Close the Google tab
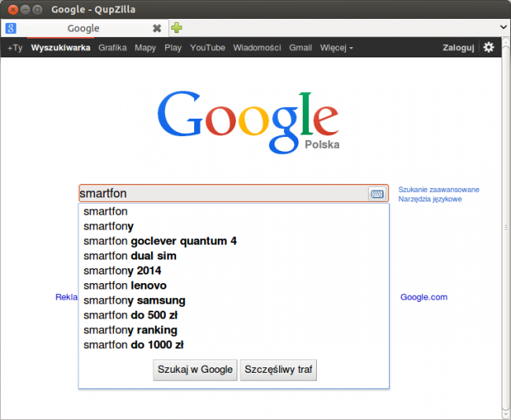Viewport: 511px width, 420px height. click(157, 28)
